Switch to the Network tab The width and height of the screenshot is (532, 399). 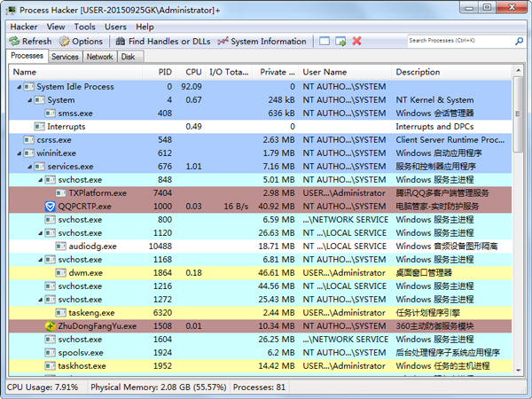point(99,57)
